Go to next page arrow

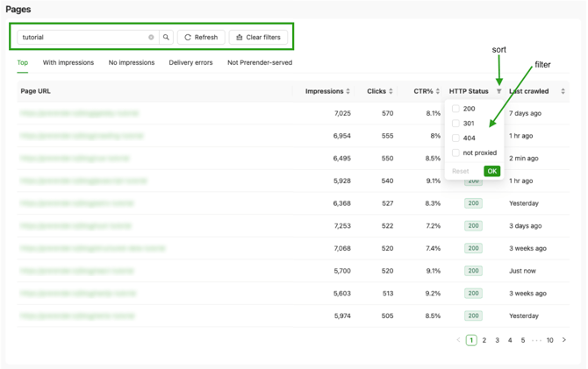coord(564,340)
